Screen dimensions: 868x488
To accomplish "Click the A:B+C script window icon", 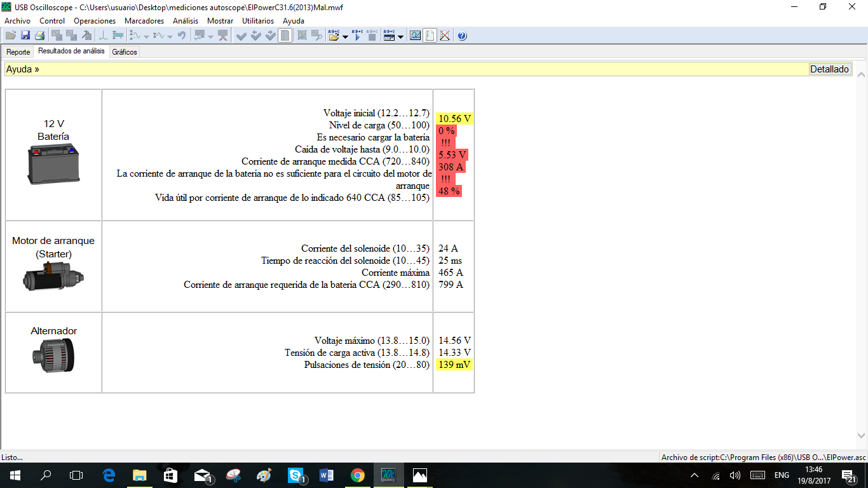I will coord(389,36).
